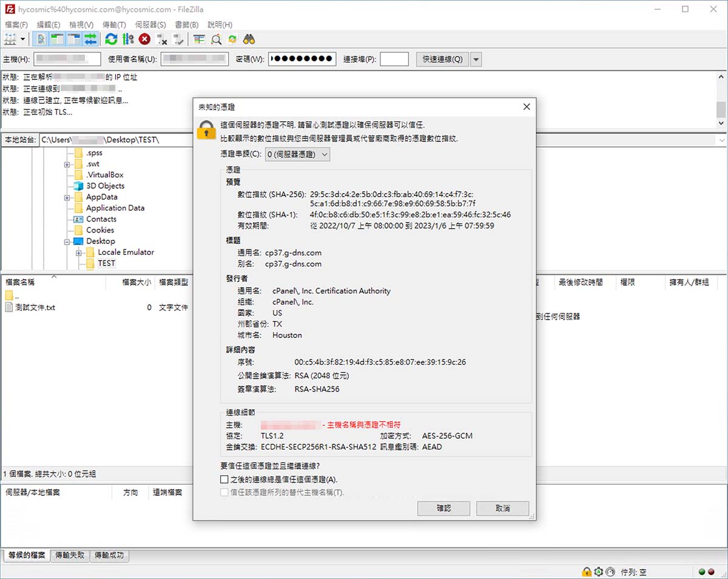
Task: Click the red activity indicator light
Action: tap(710, 572)
